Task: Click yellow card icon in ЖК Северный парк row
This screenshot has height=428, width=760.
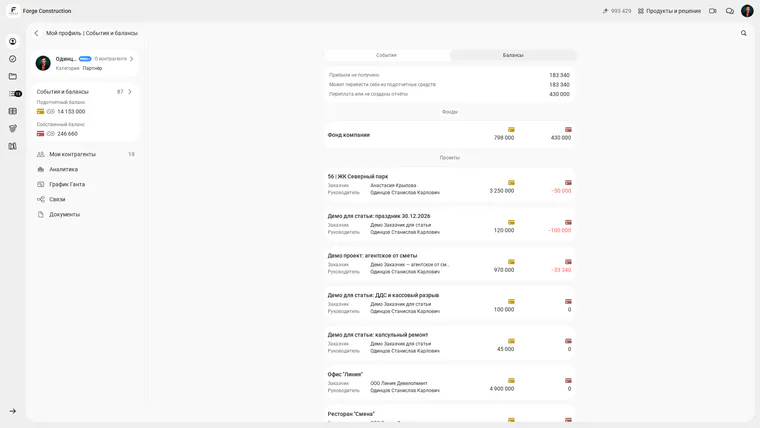Action: click(511, 183)
